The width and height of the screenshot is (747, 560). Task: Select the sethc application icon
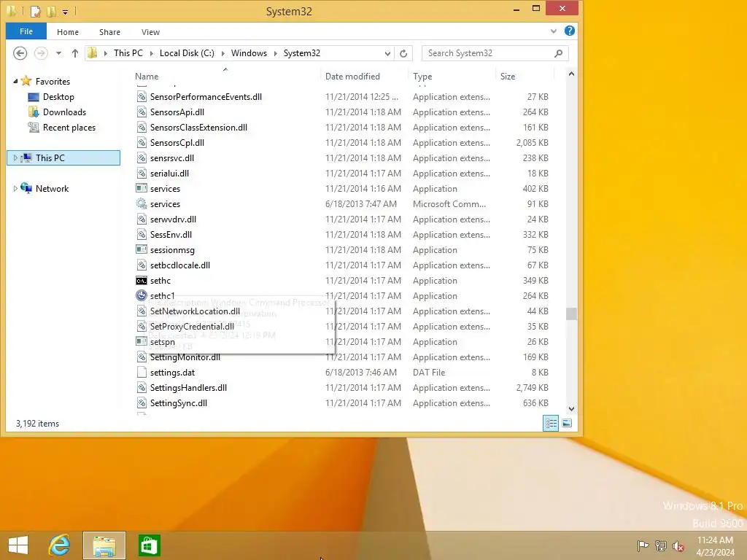(x=142, y=281)
